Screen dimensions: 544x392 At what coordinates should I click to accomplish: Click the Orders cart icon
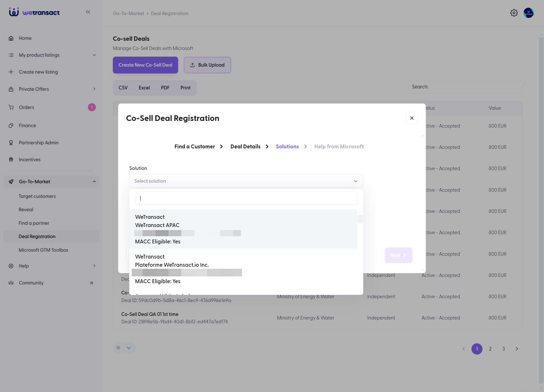tap(11, 107)
